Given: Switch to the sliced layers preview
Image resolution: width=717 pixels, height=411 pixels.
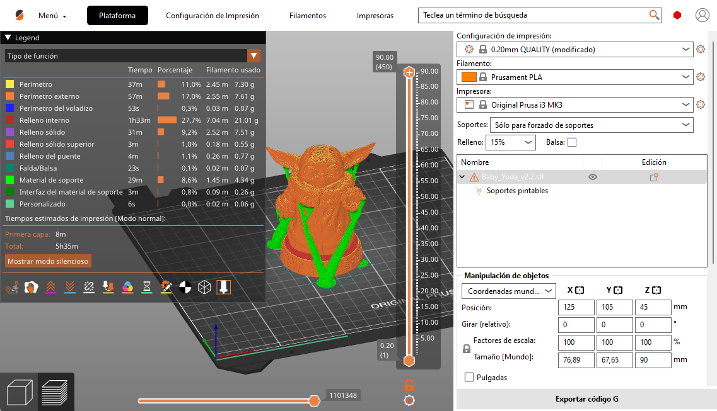Looking at the screenshot, I should [54, 392].
